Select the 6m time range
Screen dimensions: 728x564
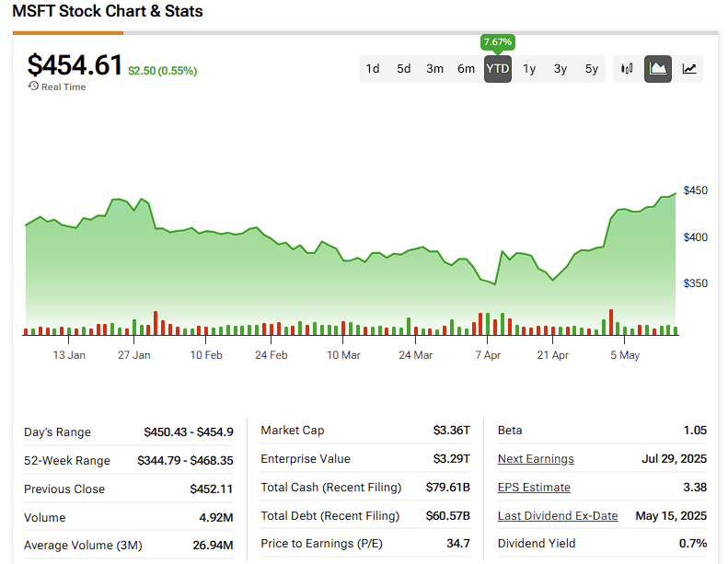(466, 69)
